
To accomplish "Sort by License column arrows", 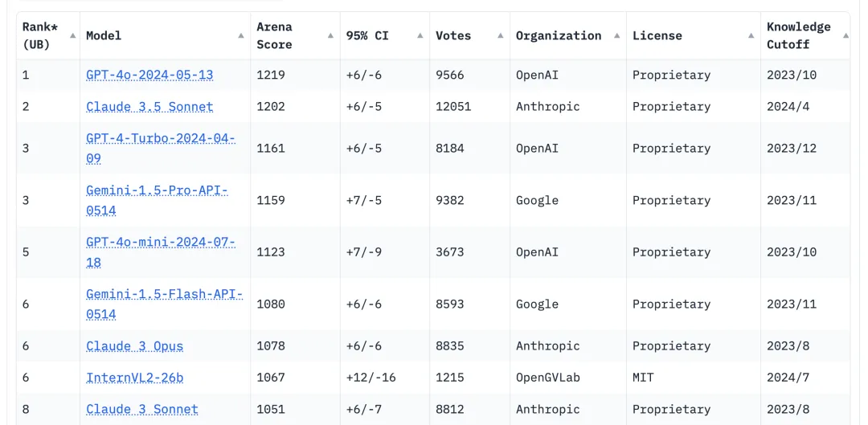I will [751, 36].
